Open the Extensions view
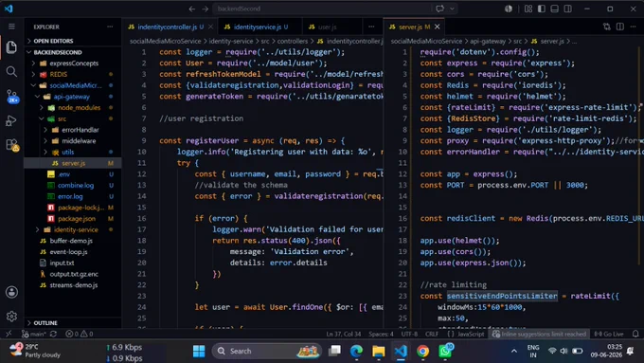The width and height of the screenshot is (644, 363). [x=12, y=145]
